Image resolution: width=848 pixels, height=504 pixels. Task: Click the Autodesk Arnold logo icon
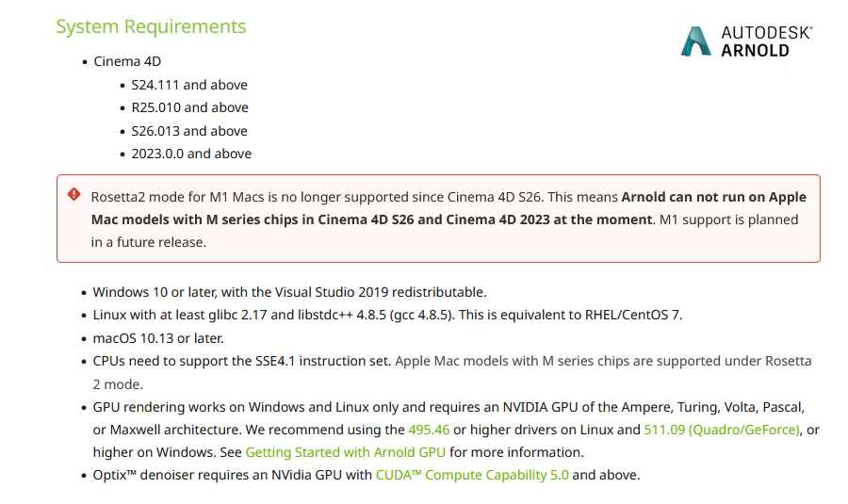pyautogui.click(x=695, y=41)
